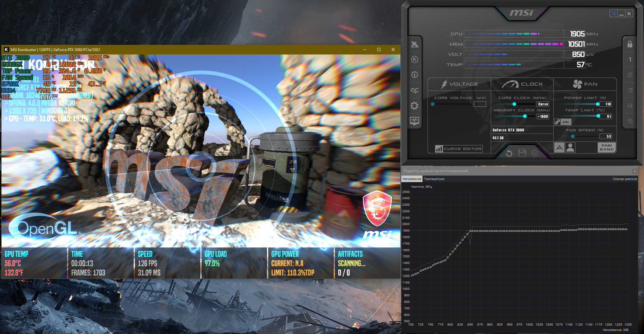Minimize the MSI Afterburner window

click(x=622, y=13)
